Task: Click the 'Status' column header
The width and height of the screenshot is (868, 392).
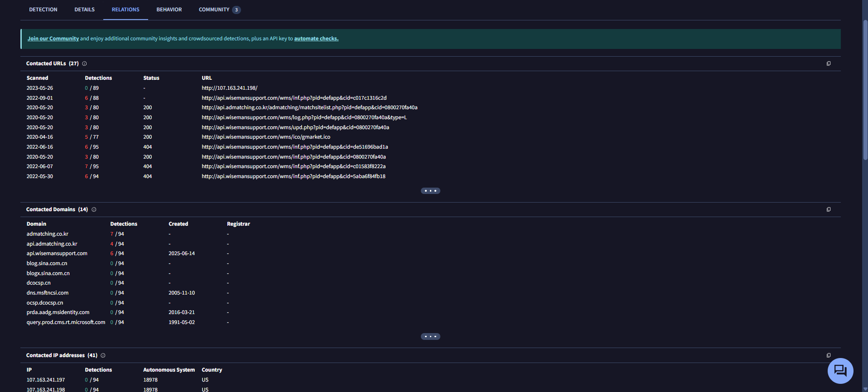Action: coord(151,78)
